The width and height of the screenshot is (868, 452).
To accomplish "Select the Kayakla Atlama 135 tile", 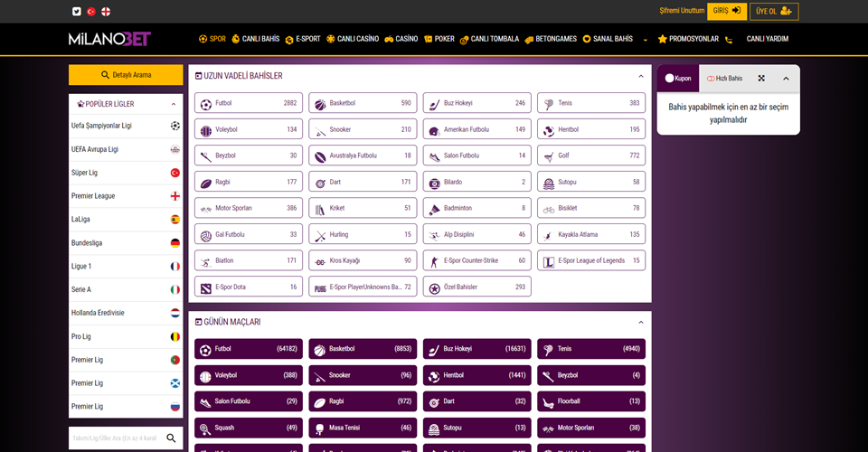I will coord(591,234).
